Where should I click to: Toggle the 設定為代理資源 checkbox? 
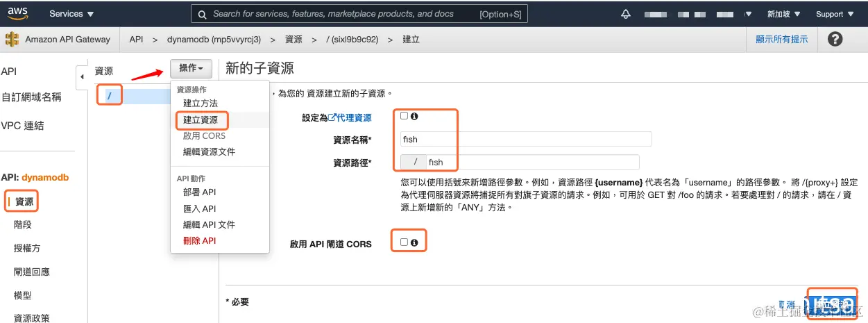coord(405,116)
